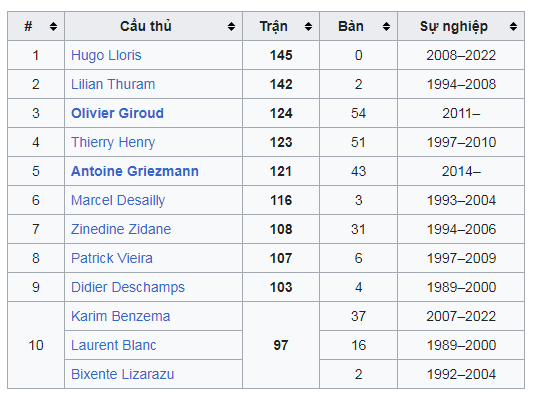Sort by Sự nghiệp arrow icon
The image size is (533, 396).
pos(513,26)
